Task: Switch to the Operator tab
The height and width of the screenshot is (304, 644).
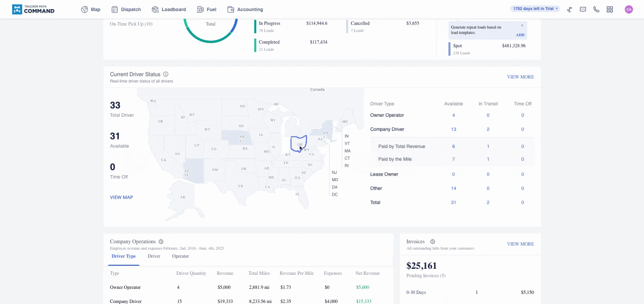Action: [x=180, y=256]
